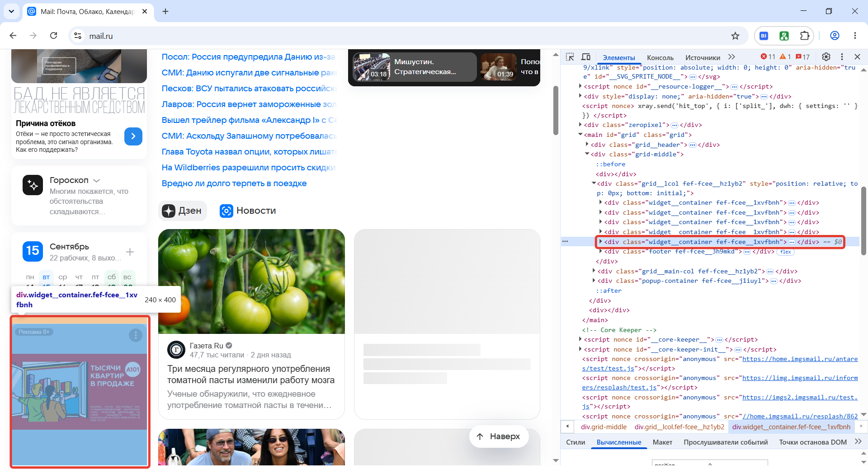Image resolution: width=868 pixels, height=469 pixels.
Task: Bookmark this page with the star icon
Action: [x=735, y=36]
